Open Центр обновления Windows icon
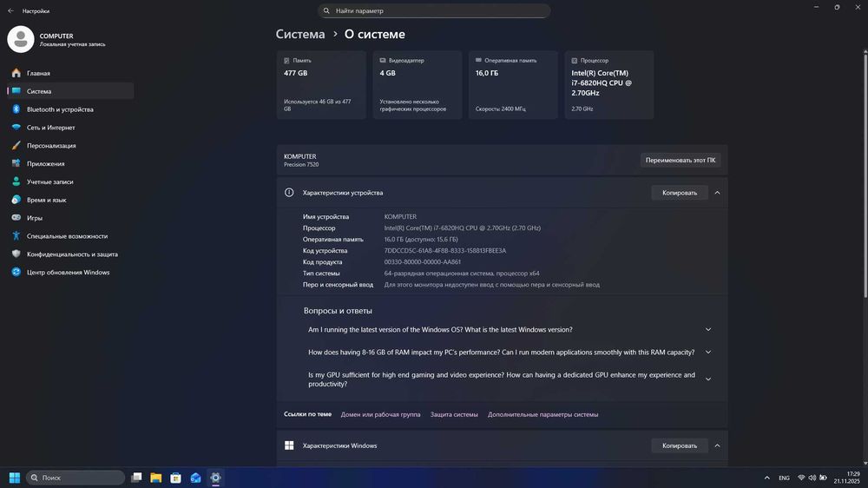The width and height of the screenshot is (868, 488). tap(16, 272)
